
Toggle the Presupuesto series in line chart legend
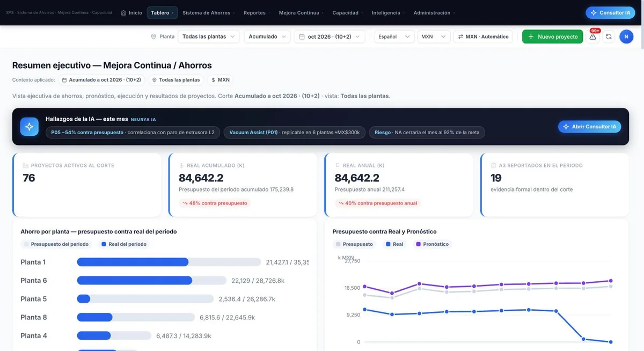pos(354,244)
